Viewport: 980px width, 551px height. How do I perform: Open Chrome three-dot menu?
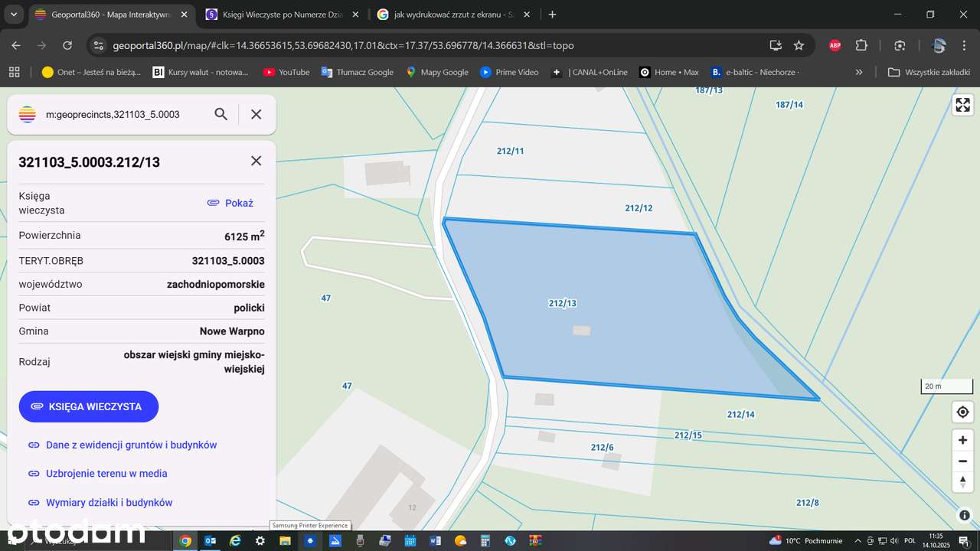tap(964, 46)
